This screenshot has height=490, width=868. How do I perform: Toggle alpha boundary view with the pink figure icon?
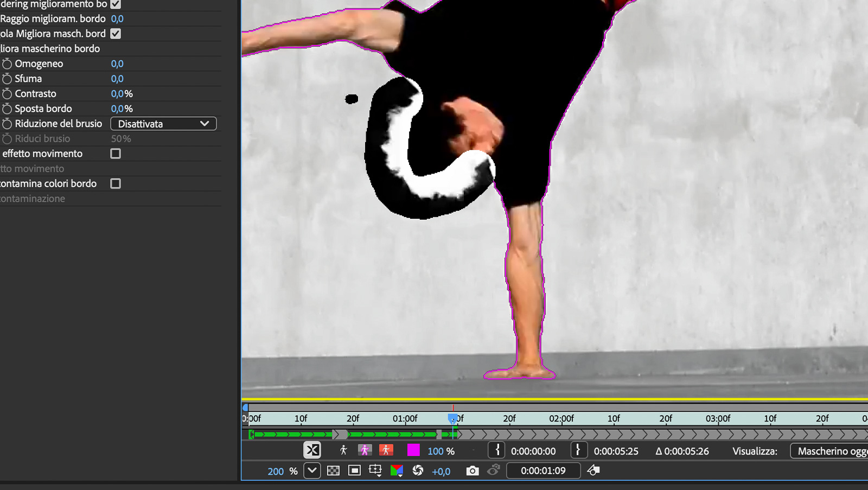[x=365, y=450]
